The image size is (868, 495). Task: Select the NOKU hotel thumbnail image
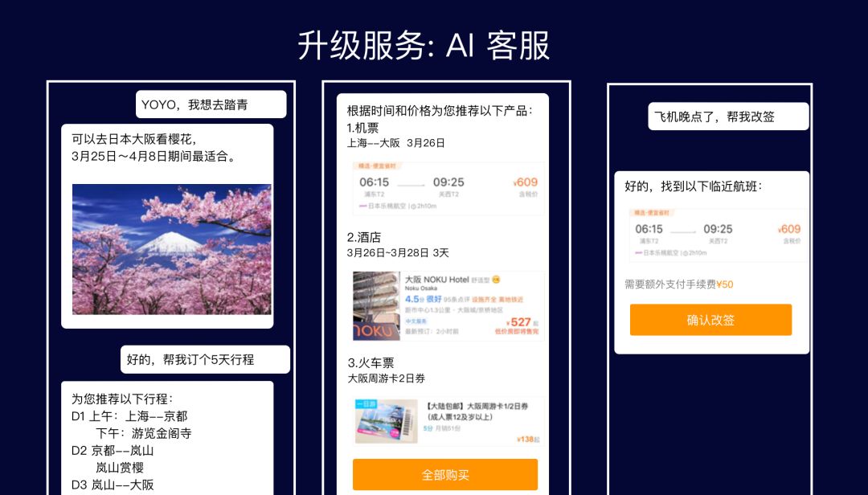pos(376,305)
